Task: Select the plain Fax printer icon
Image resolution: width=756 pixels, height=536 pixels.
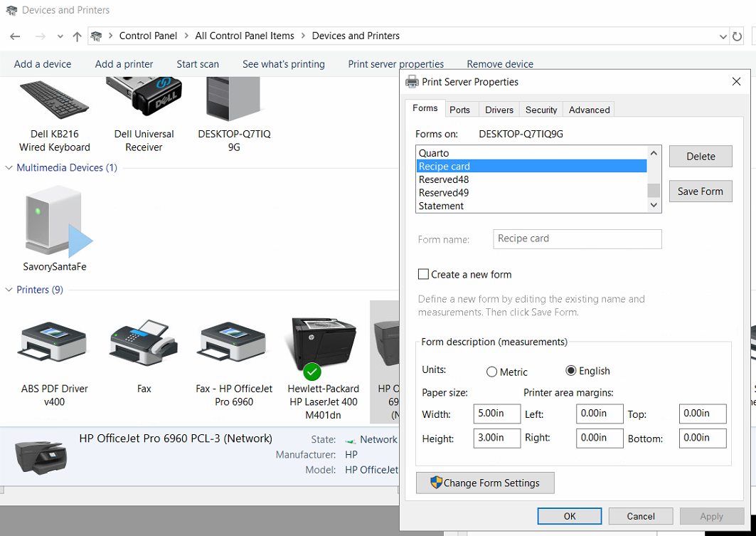Action: coord(144,342)
